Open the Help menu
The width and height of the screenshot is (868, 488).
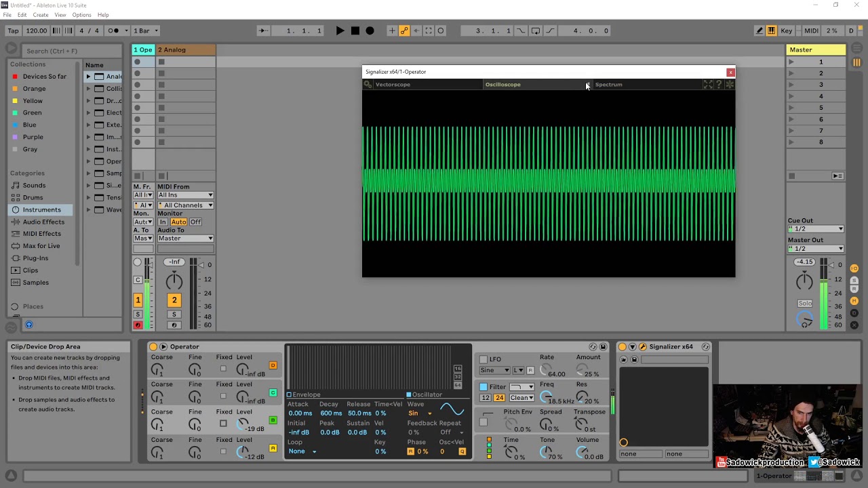(103, 15)
